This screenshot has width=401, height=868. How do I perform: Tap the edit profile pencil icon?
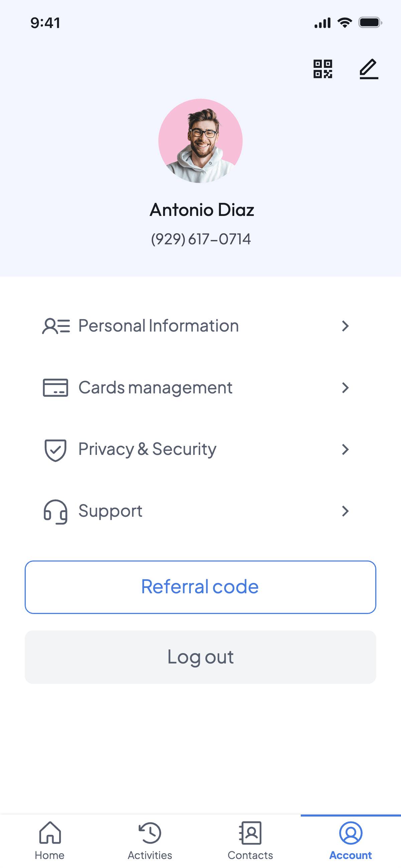click(x=369, y=69)
